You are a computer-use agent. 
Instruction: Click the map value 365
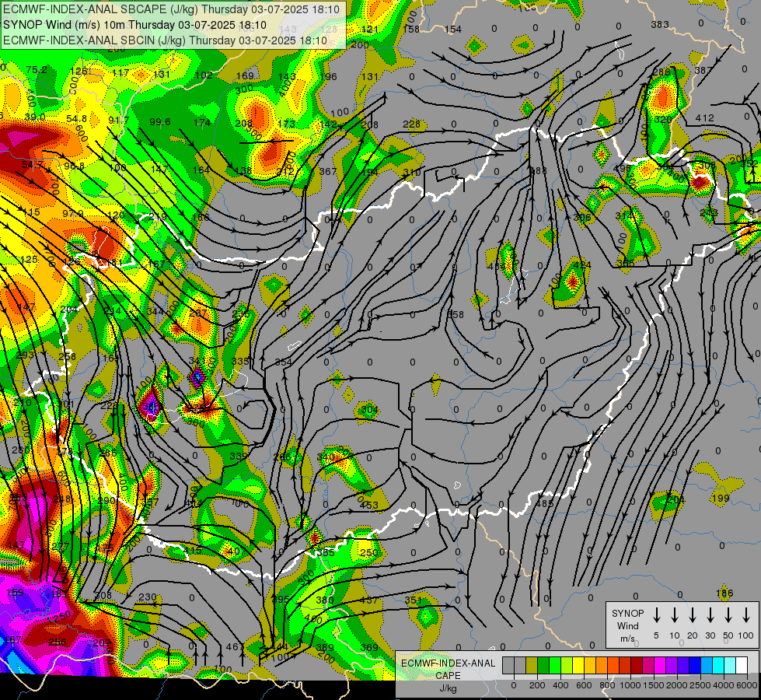(x=626, y=264)
